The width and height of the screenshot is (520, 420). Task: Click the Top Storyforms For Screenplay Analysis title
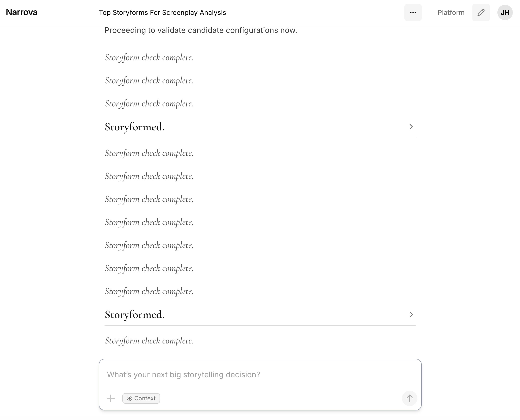click(x=162, y=12)
